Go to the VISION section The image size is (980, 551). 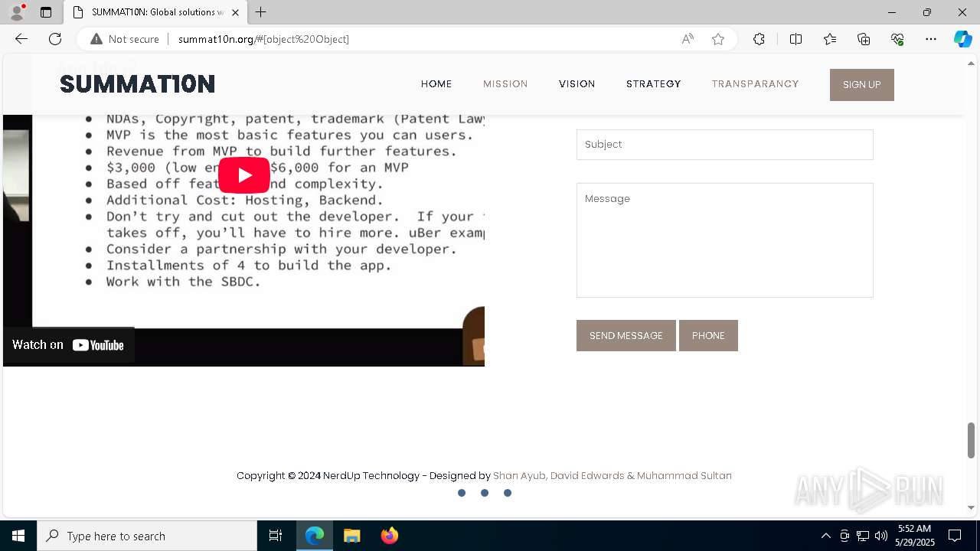577,84
